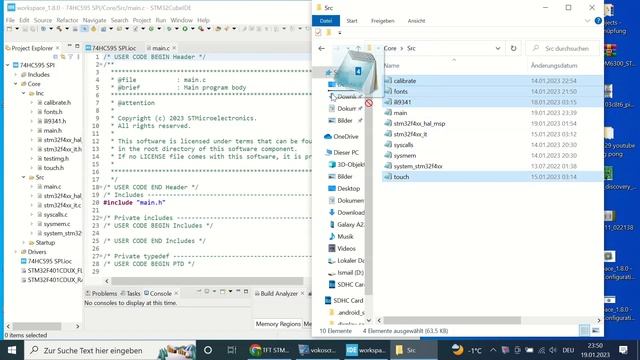Open the Freigeben ribbon tab
Screen dimensions: 640x360
pos(382,21)
